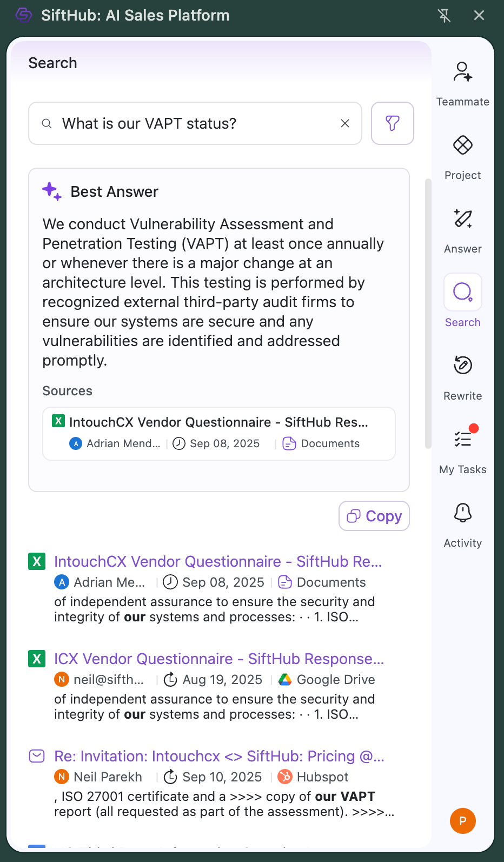Open the Project section icon
504x862 pixels.
462,145
